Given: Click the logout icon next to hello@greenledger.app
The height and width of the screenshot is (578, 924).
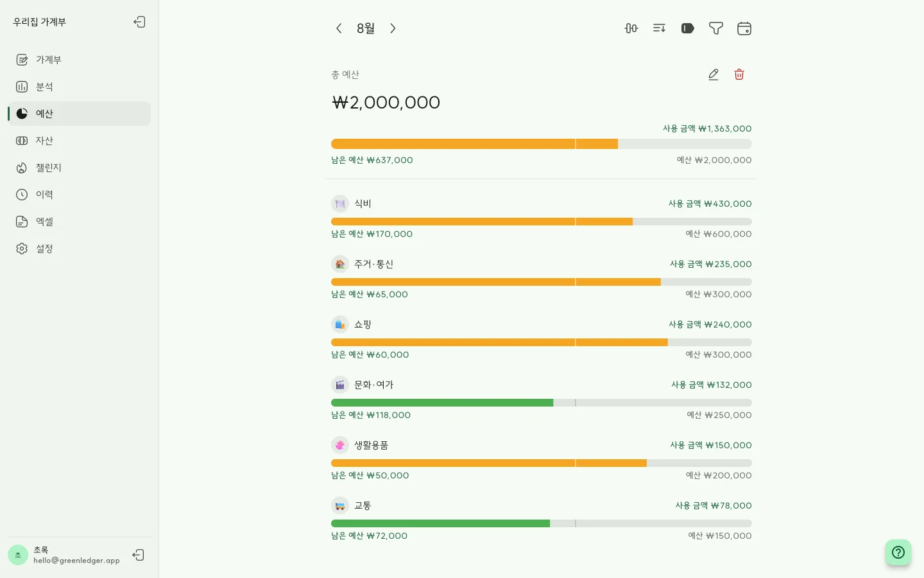Looking at the screenshot, I should (x=138, y=555).
